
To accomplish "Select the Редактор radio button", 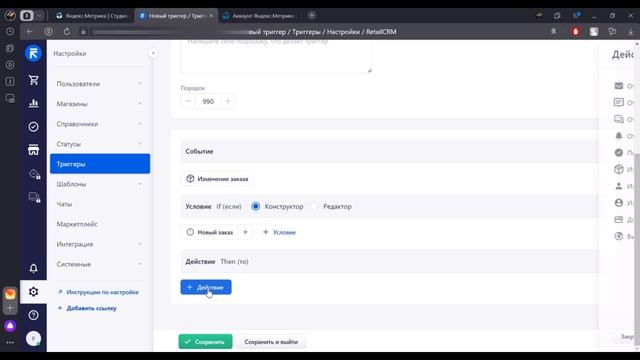I will [314, 206].
